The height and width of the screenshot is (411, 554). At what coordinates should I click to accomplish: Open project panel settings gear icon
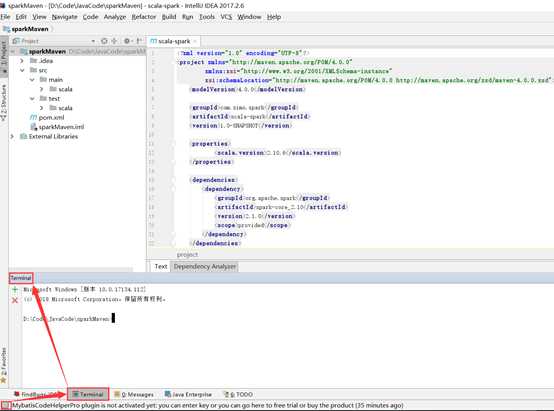tap(127, 41)
